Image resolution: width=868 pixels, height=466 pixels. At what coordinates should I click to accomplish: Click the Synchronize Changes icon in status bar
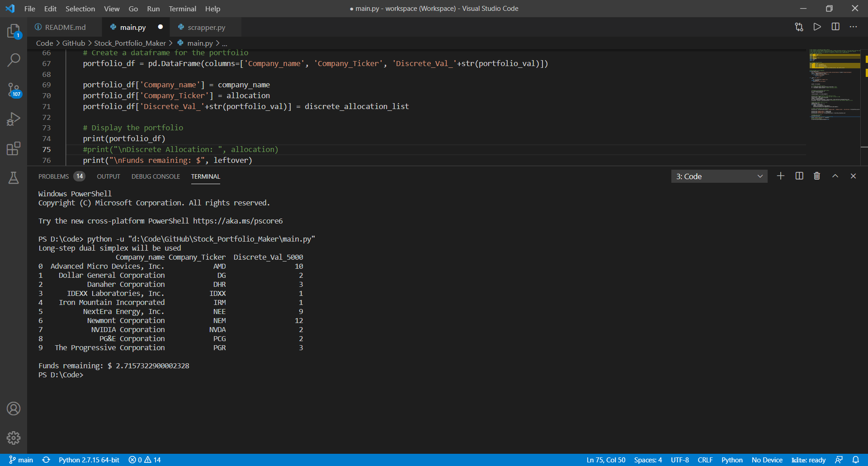[x=46, y=460]
